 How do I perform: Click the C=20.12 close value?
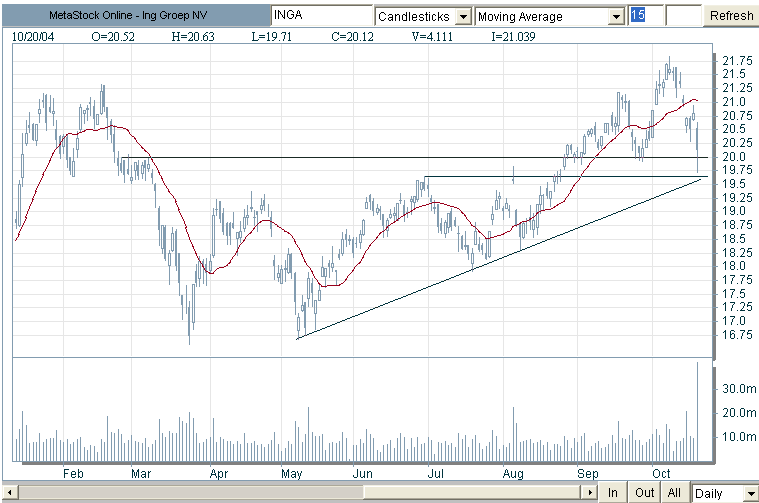pyautogui.click(x=352, y=37)
